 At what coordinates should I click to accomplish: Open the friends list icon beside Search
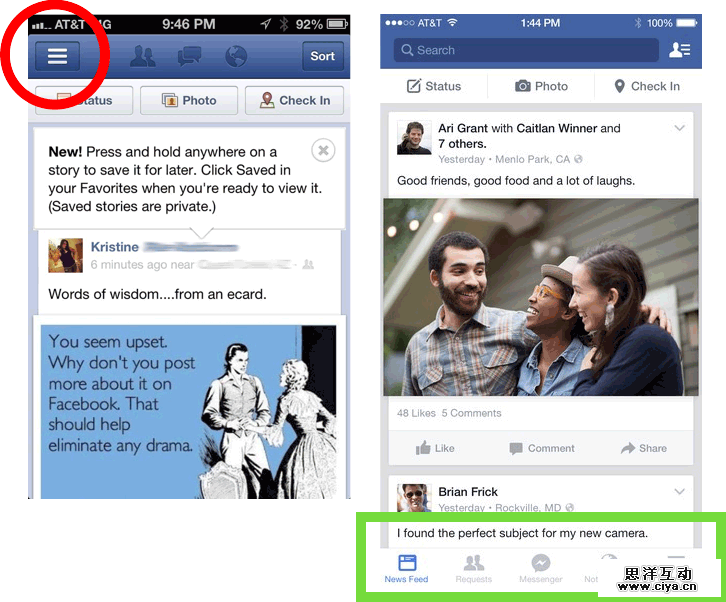tap(680, 50)
